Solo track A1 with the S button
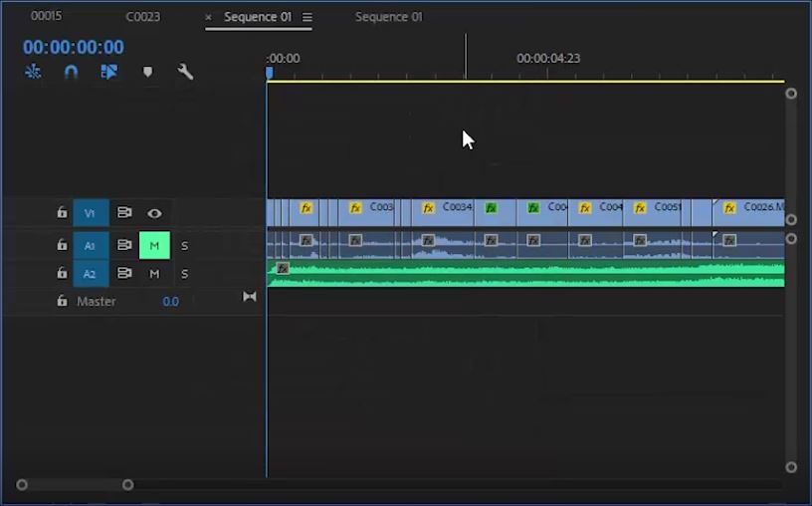The height and width of the screenshot is (506, 812). (x=184, y=246)
